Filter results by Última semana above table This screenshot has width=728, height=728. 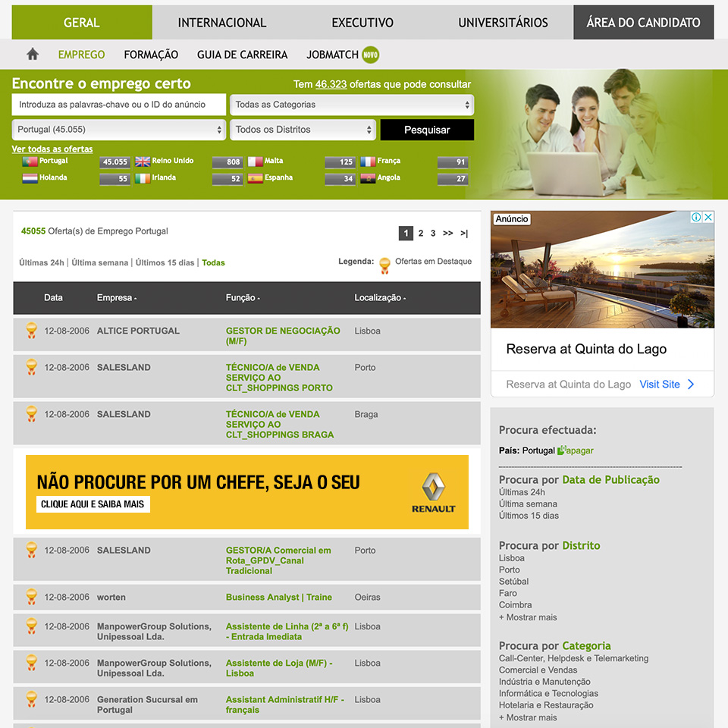tap(100, 263)
